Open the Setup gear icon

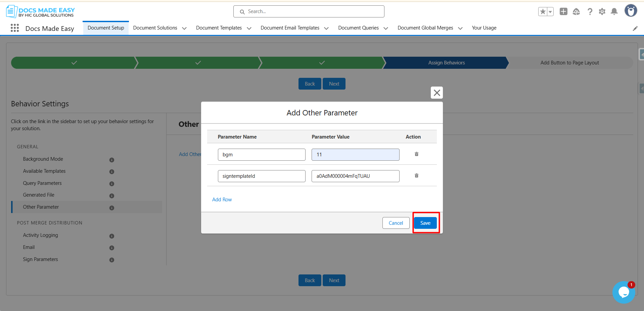coord(602,12)
